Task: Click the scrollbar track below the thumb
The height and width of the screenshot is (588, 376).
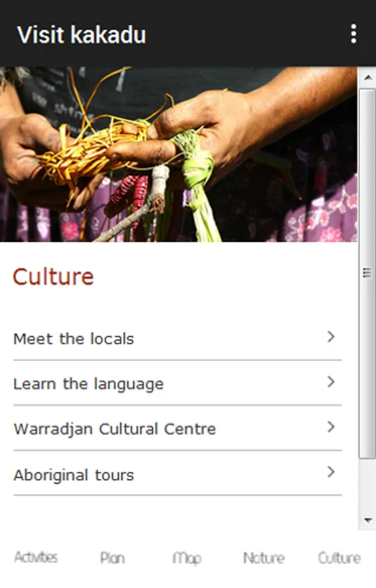Action: (367, 485)
